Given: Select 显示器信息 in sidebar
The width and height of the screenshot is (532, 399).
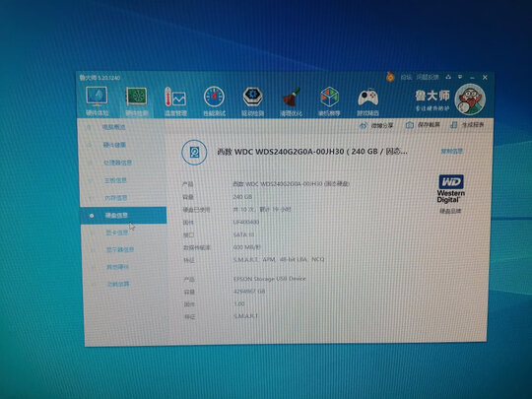Looking at the screenshot, I should pos(120,249).
